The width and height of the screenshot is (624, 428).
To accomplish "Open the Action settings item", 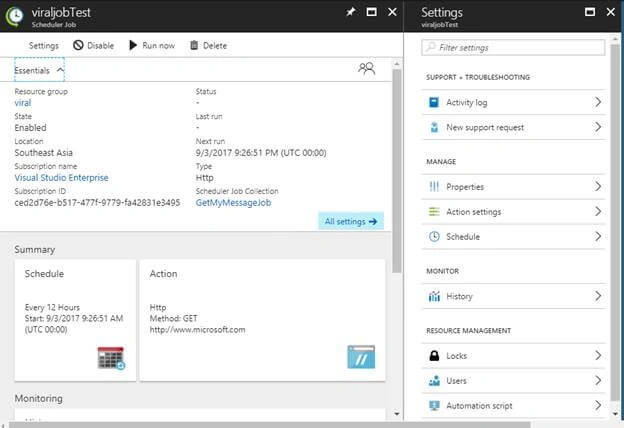I will click(x=513, y=212).
